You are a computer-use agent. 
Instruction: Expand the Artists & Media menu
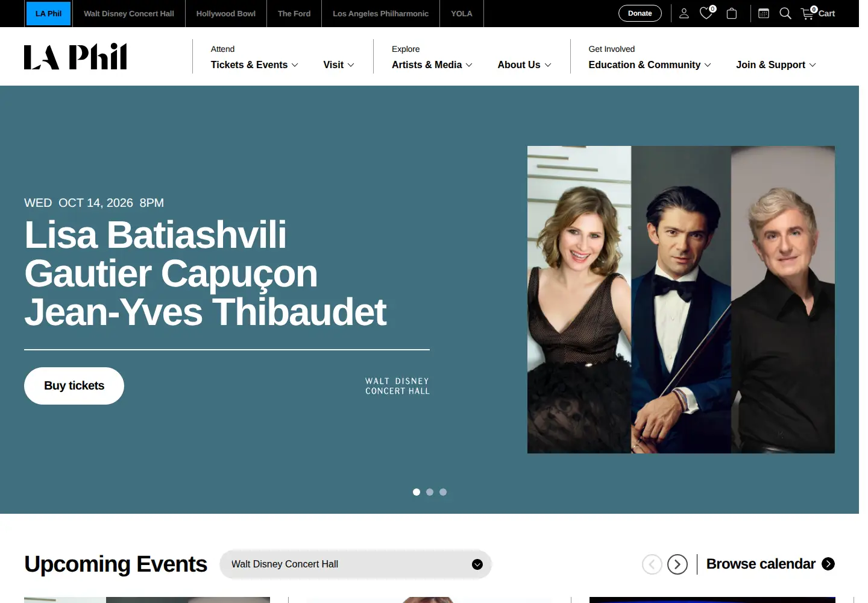pos(432,65)
